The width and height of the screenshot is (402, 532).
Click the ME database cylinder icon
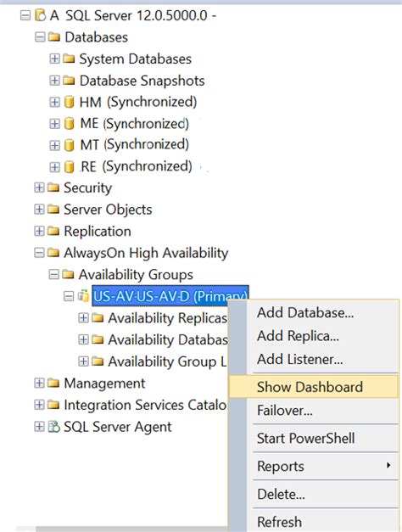(70, 124)
